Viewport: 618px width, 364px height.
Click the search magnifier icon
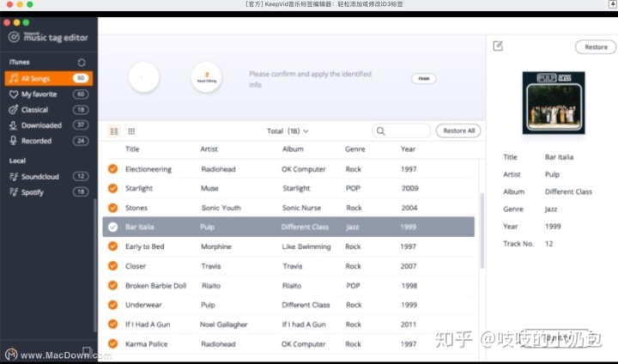coord(380,131)
